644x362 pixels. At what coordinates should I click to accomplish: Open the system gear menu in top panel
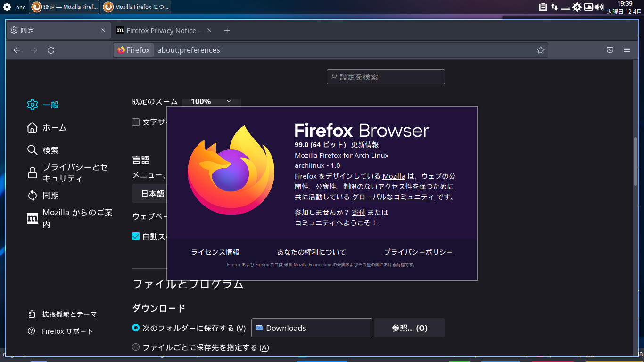pyautogui.click(x=7, y=7)
